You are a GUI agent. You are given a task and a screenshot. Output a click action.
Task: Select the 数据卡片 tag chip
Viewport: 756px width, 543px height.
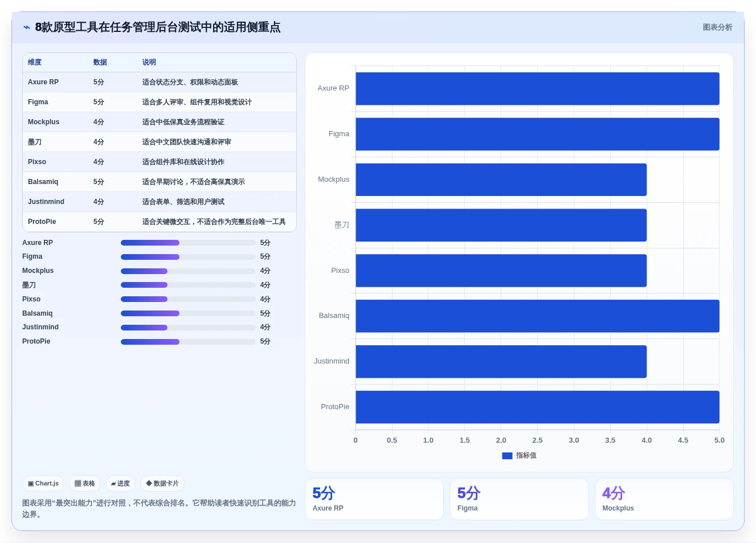pos(162,484)
